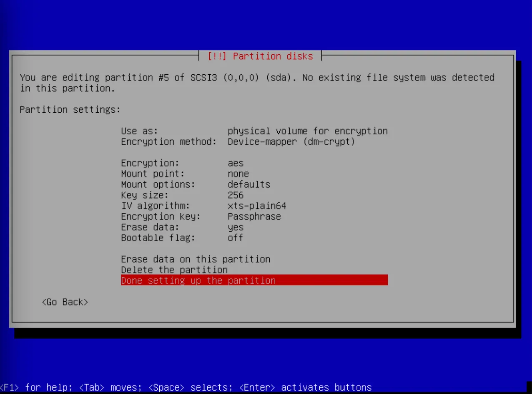
Task: Click the <Go Back> button
Action: coord(65,302)
